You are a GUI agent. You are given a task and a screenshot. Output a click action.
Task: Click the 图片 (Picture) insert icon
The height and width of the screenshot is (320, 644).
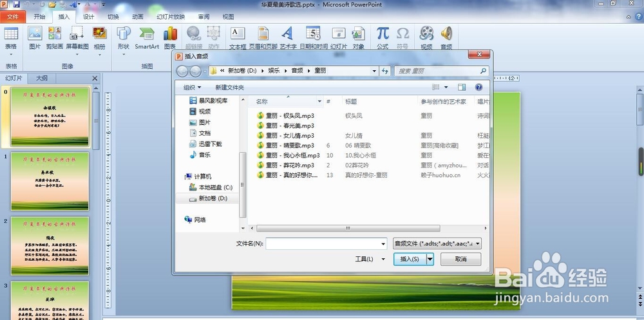[x=35, y=33]
